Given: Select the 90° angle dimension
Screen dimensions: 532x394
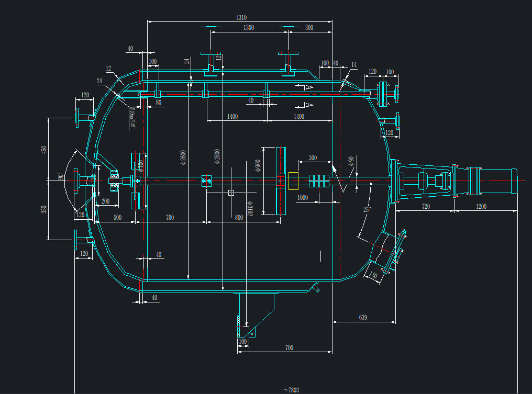Looking at the screenshot, I should pyautogui.click(x=60, y=177).
